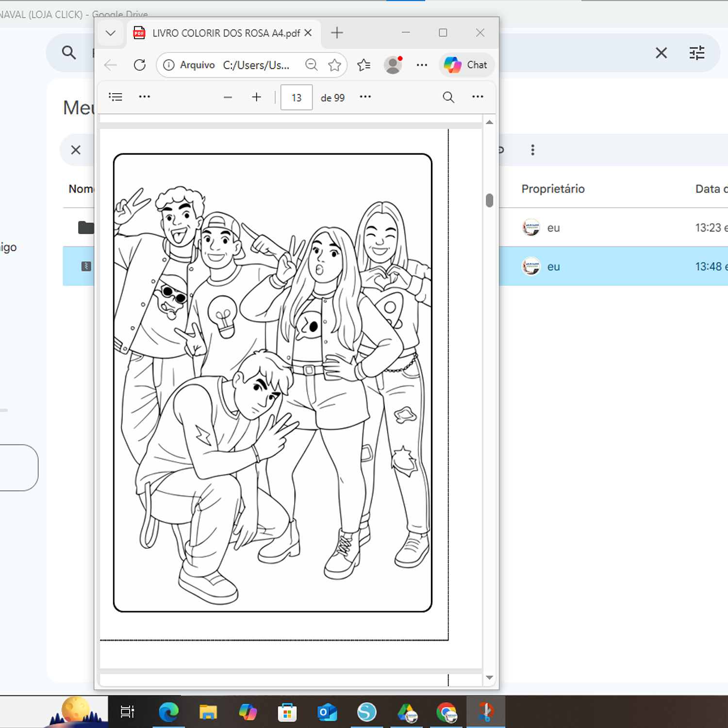Screen dimensions: 728x728
Task: Refresh the PDF page in browser
Action: click(140, 65)
